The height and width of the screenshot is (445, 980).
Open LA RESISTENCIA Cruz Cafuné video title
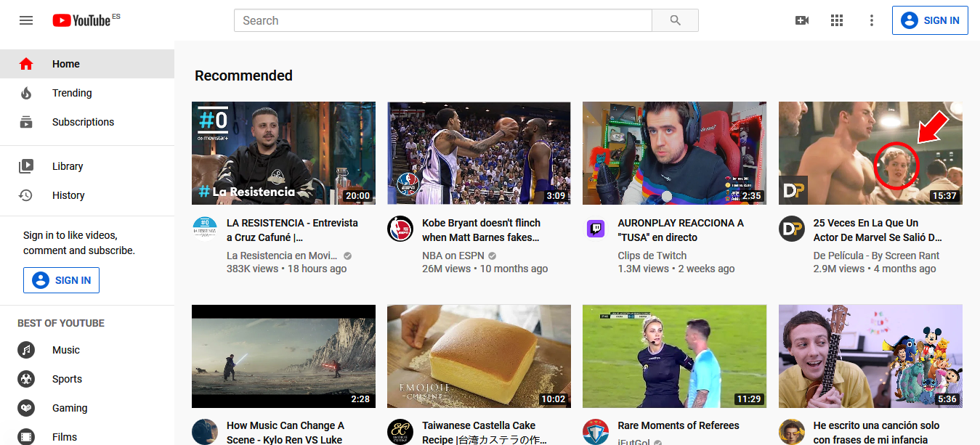[292, 230]
